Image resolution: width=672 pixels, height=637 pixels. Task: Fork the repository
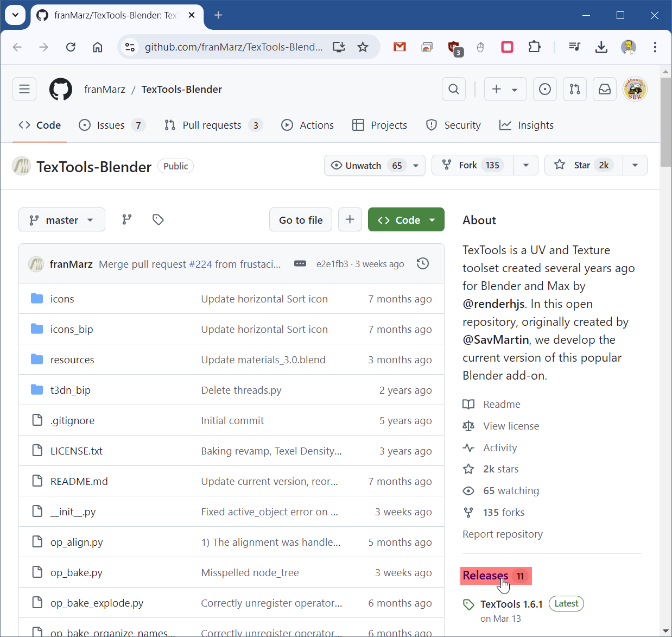point(472,165)
